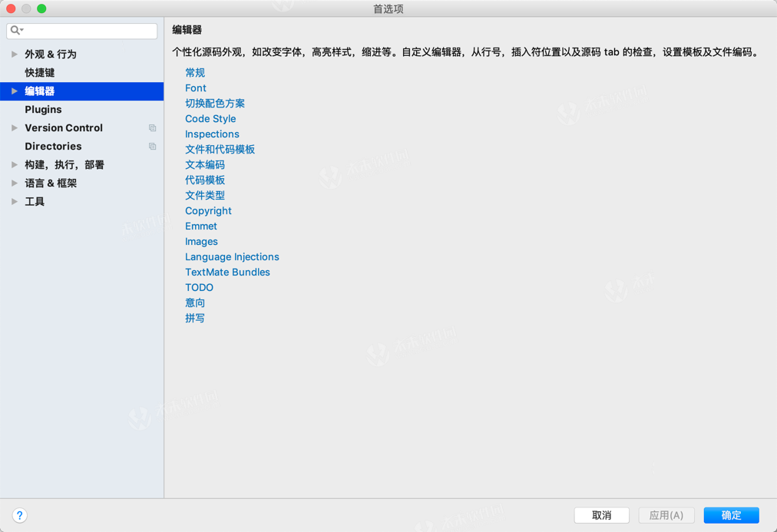Expand the 语言 & 框架 arrow
Viewport: 777px width, 532px height.
coord(15,183)
